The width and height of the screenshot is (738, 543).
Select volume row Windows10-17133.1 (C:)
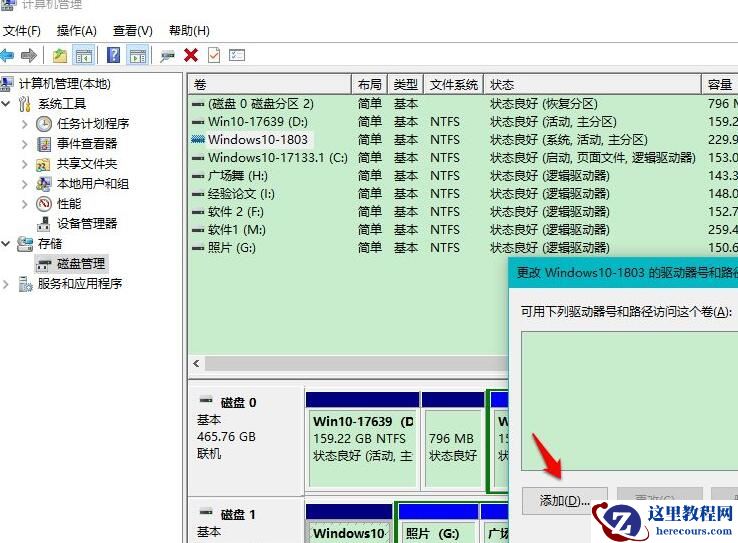pos(464,158)
